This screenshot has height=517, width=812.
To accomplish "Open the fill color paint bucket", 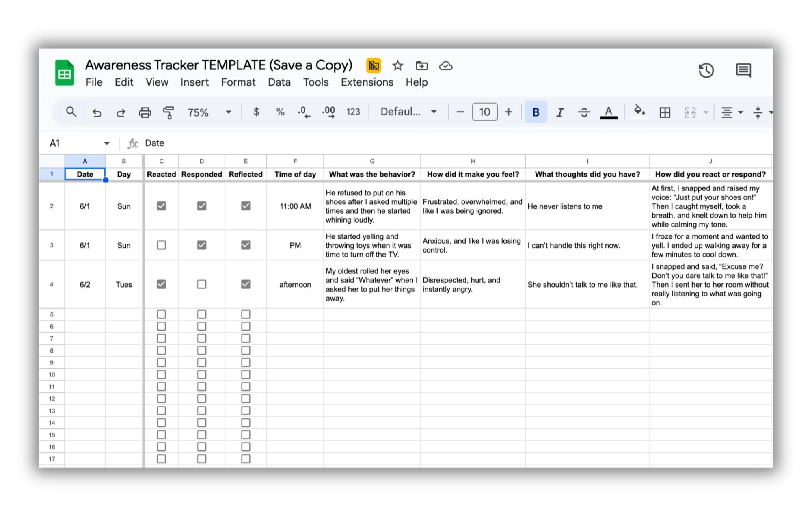I will pyautogui.click(x=639, y=111).
